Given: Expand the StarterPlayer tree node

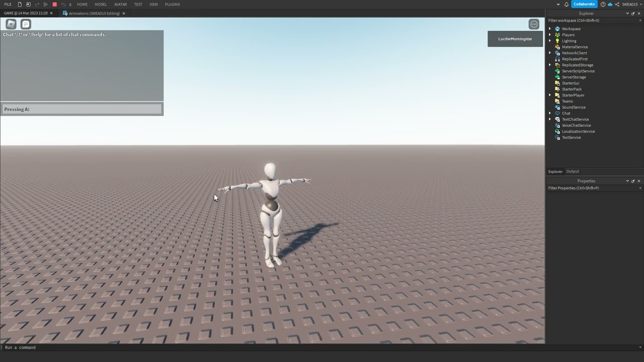Looking at the screenshot, I should pos(550,95).
